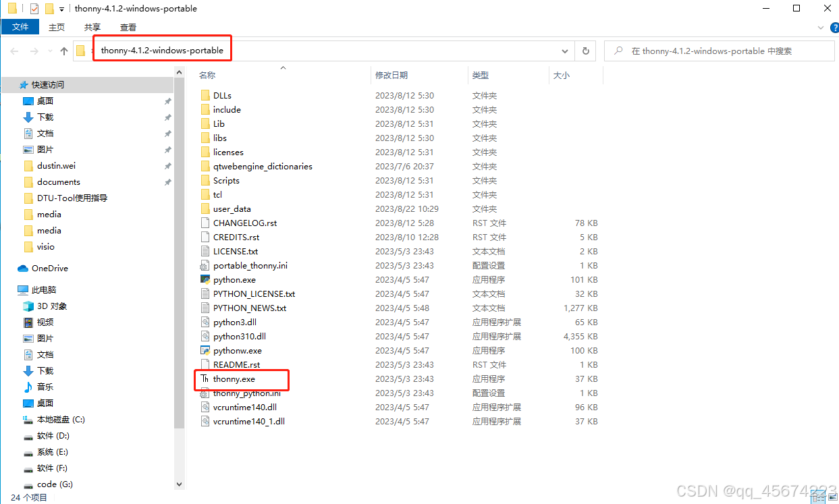Click the 2023/7/6 20:37 date cell

[404, 166]
